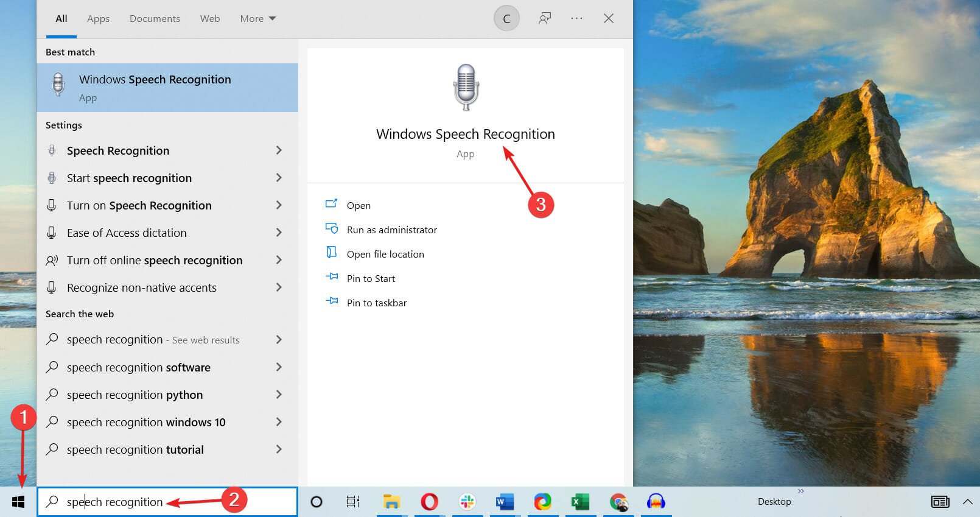Select Ease of Access dictation result
The width and height of the screenshot is (980, 517).
pos(167,233)
